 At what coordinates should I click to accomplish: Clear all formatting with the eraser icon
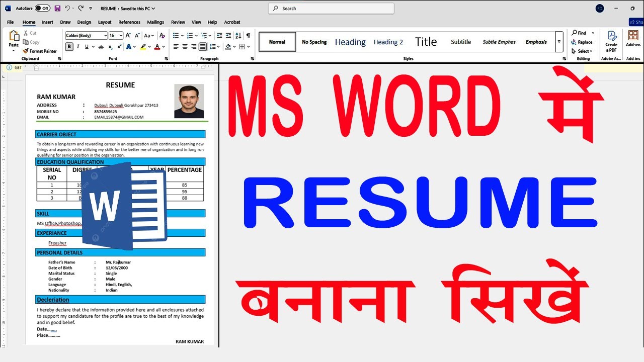click(x=162, y=35)
